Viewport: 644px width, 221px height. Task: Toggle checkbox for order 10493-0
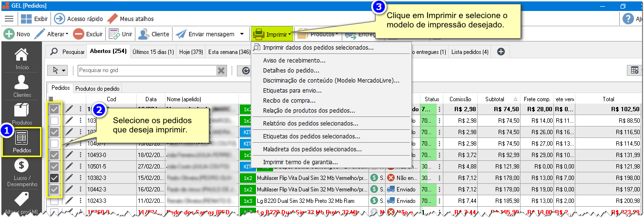[55, 155]
